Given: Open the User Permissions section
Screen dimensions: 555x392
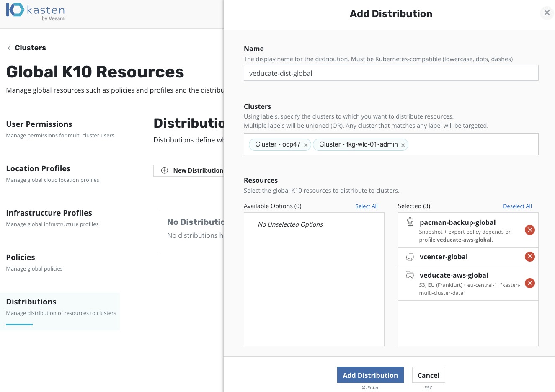Looking at the screenshot, I should tap(60, 129).
